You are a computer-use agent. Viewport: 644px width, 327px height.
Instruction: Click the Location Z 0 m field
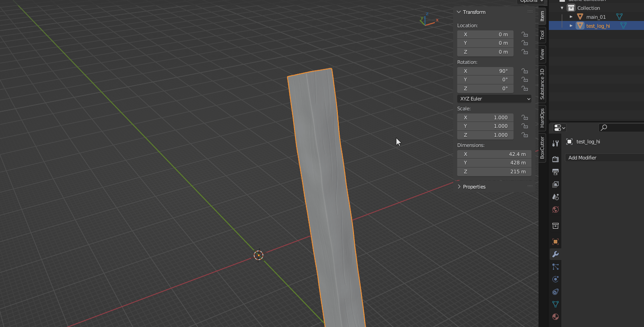485,52
